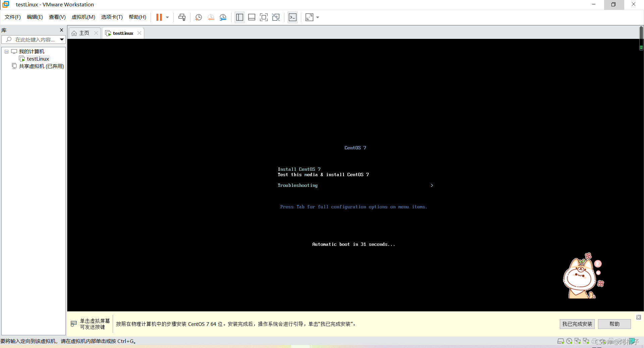644x348 pixels.
Task: Switch to the 主页 home tab
Action: 84,33
